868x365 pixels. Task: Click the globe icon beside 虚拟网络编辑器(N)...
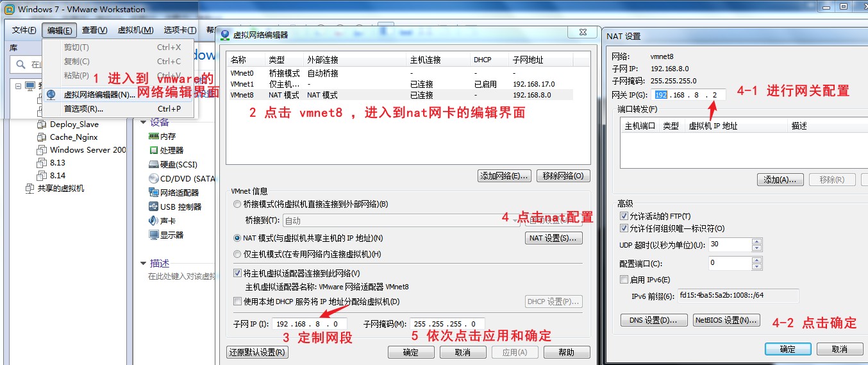tap(51, 94)
